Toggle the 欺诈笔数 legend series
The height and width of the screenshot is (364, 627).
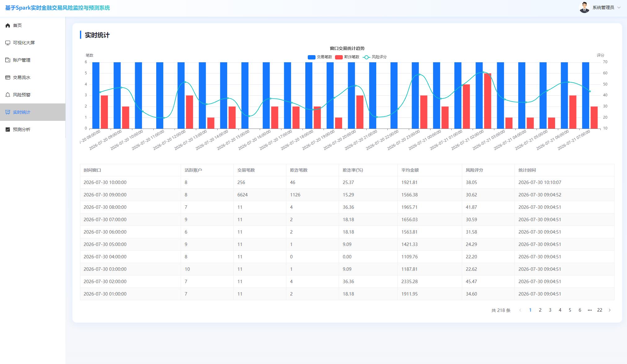pos(347,57)
